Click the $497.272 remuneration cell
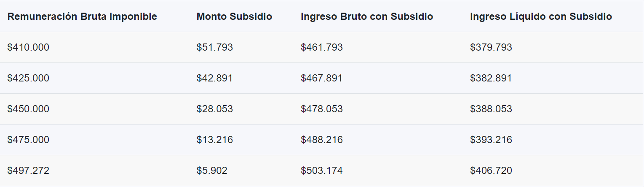Image resolution: width=644 pixels, height=187 pixels. coord(28,171)
